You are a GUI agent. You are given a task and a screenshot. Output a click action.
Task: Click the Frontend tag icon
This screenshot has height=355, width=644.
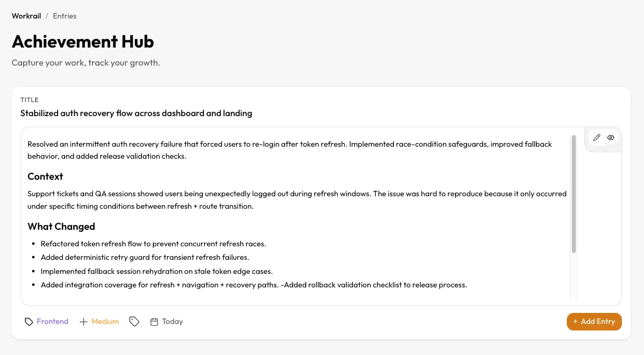[x=29, y=321]
